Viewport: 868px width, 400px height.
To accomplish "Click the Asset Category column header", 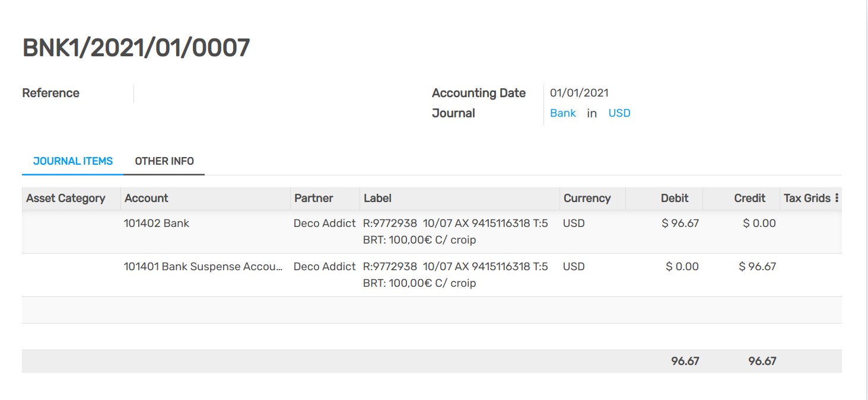I will click(65, 198).
